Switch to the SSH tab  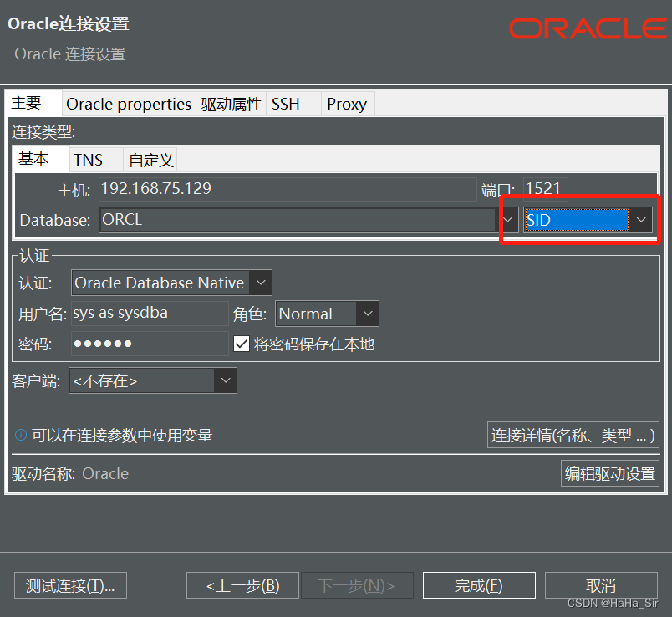click(x=293, y=104)
